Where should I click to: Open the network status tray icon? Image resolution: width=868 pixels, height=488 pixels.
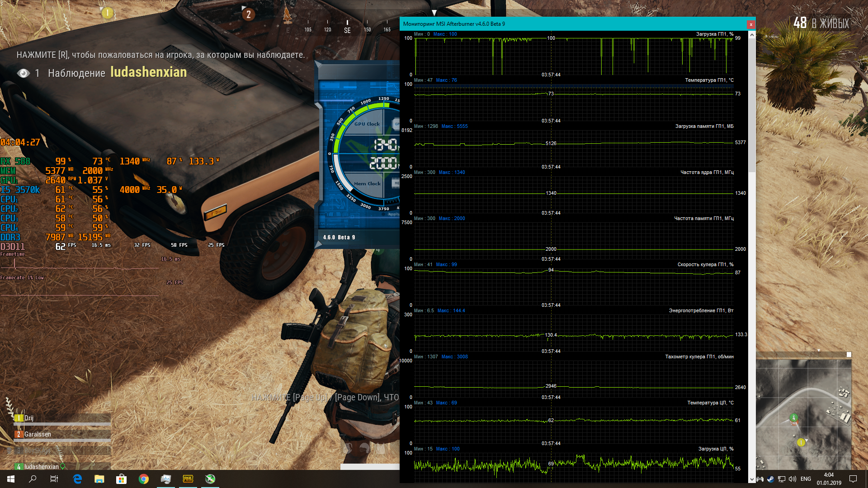coord(782,479)
